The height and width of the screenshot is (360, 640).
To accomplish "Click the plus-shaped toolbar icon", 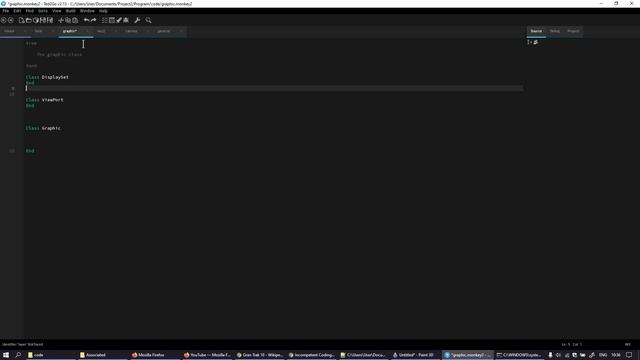I will pyautogui.click(x=61, y=20).
